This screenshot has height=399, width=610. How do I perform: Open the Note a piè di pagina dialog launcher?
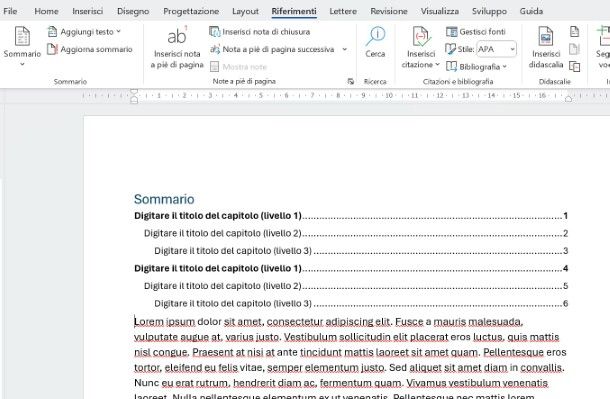pyautogui.click(x=351, y=81)
